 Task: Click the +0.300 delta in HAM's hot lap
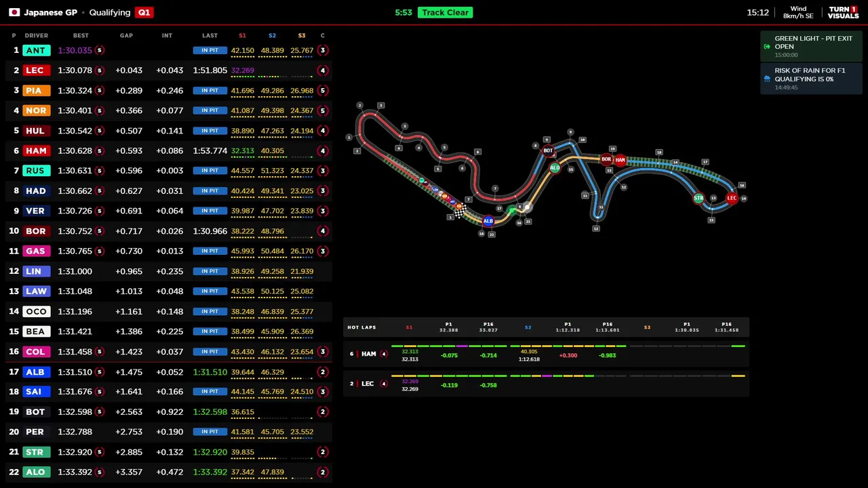tap(568, 355)
